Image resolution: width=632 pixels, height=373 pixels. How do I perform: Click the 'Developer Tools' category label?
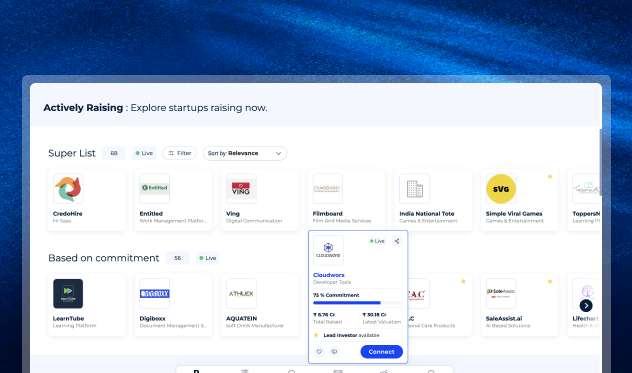pos(332,282)
